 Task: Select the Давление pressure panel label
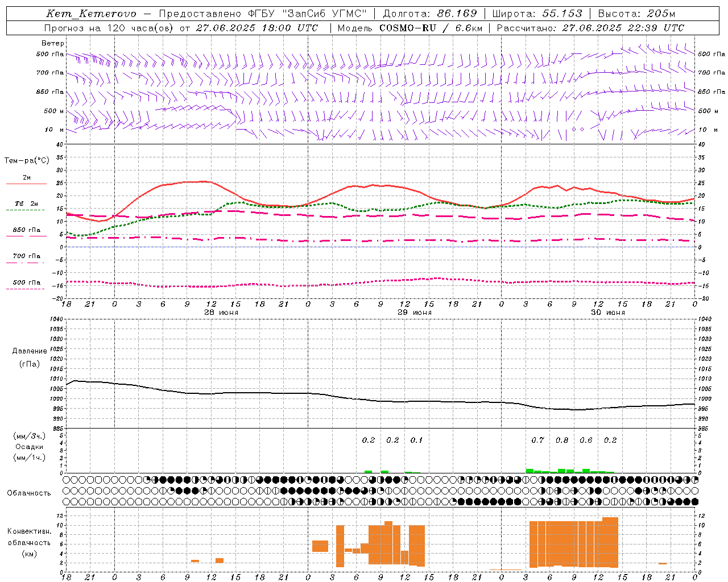point(30,351)
